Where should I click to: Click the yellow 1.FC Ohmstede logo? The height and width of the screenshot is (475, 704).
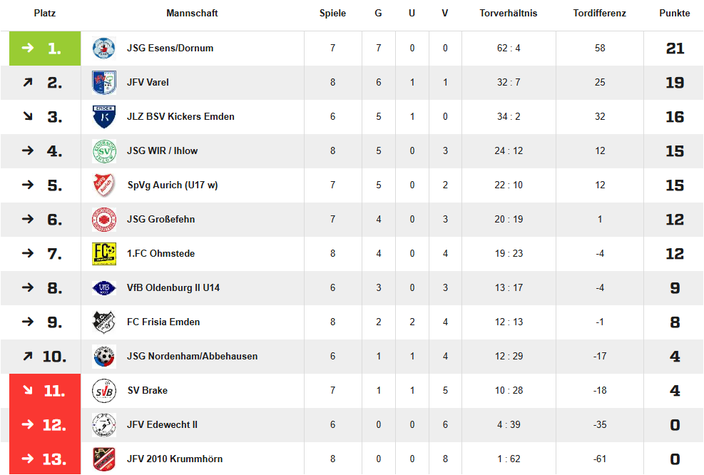104,254
